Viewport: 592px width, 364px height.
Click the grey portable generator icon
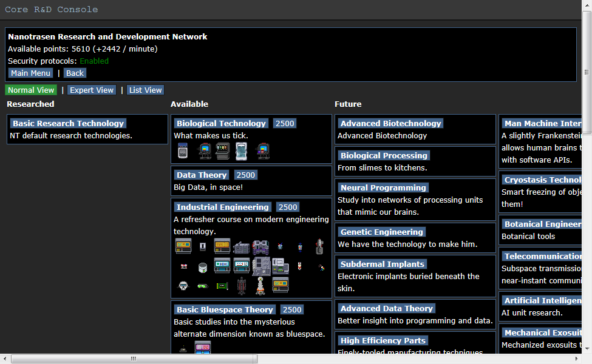tap(242, 248)
